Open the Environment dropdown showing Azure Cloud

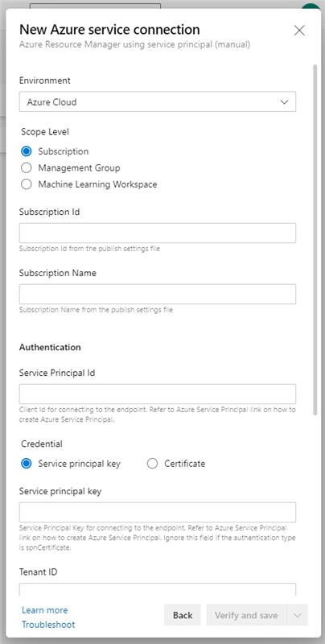[158, 102]
